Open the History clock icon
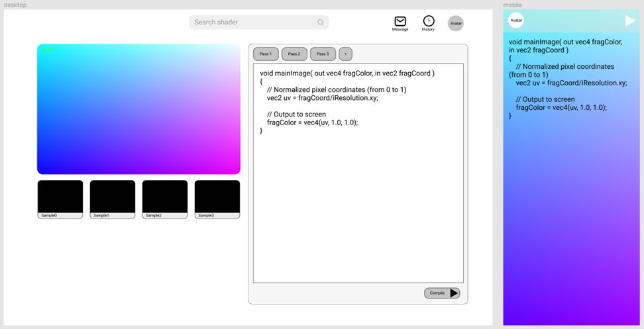 (429, 21)
